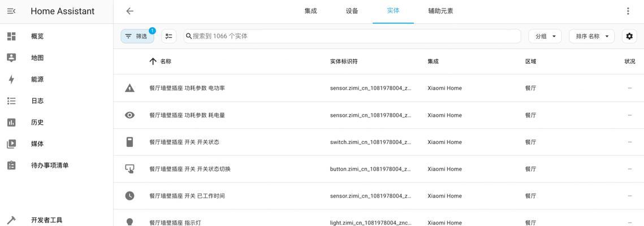Sort by 实体标识符 column header
The width and height of the screenshot is (644, 226).
pos(344,62)
